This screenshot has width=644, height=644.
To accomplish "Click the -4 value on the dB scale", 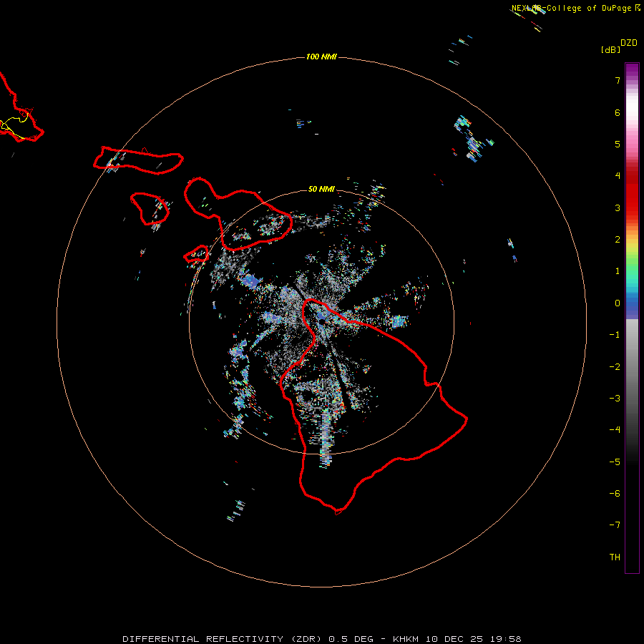I will (615, 429).
